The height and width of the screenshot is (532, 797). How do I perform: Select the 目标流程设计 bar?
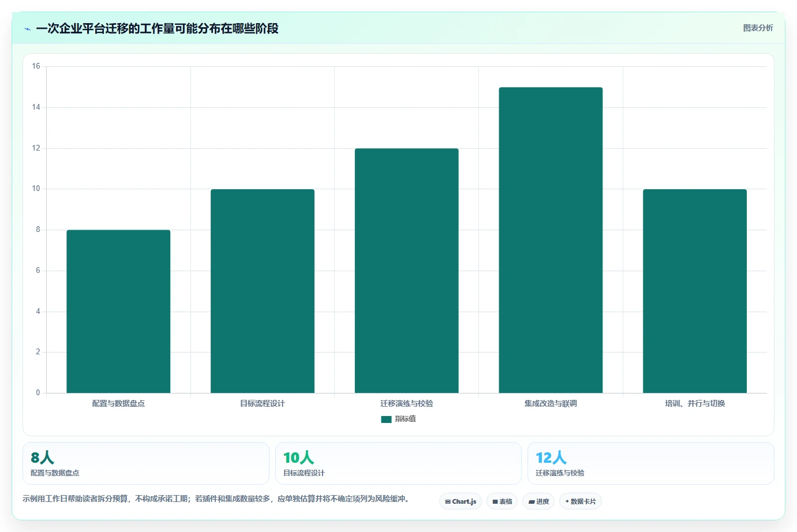pos(263,291)
